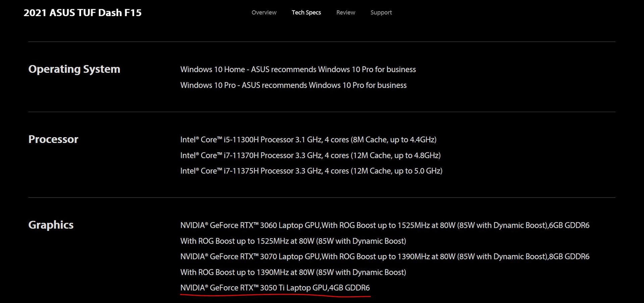
Task: Click the Operating System section heading
Action: [74, 69]
